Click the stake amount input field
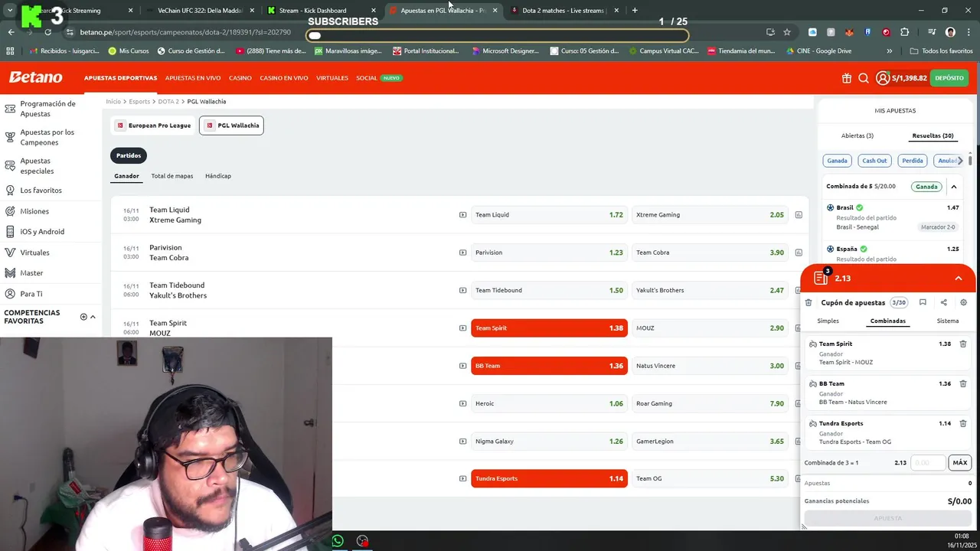 point(928,463)
